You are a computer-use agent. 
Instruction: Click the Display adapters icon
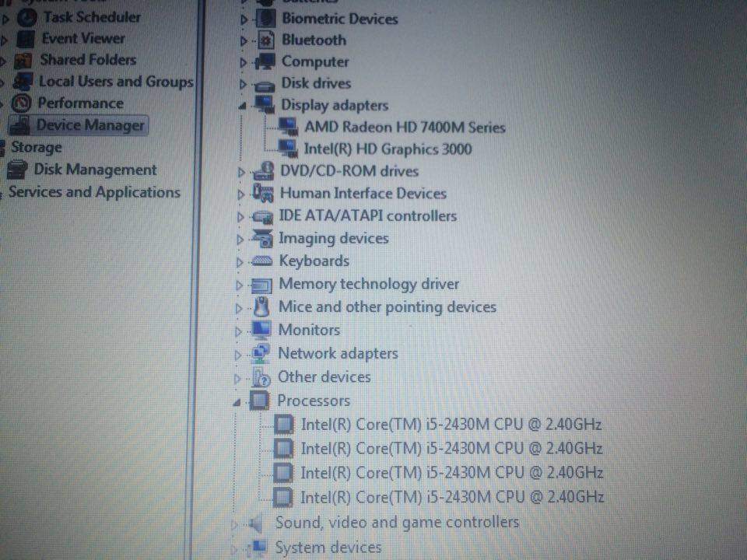point(265,104)
